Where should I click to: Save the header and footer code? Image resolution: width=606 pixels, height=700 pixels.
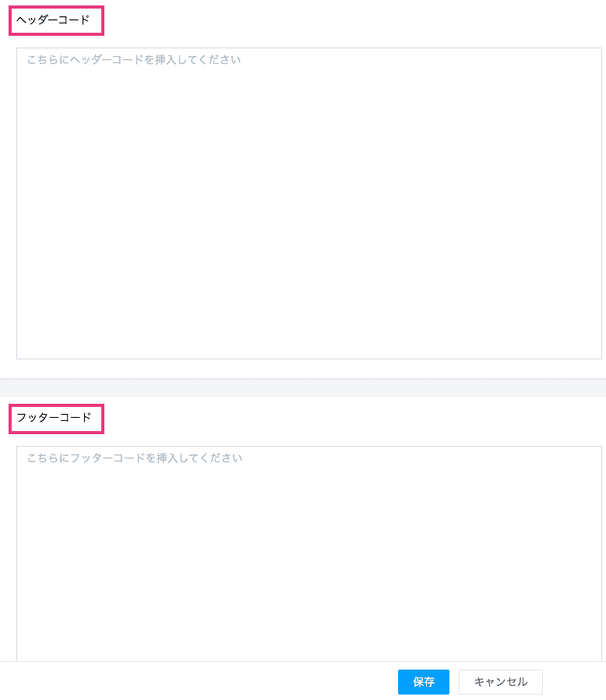coord(423,682)
